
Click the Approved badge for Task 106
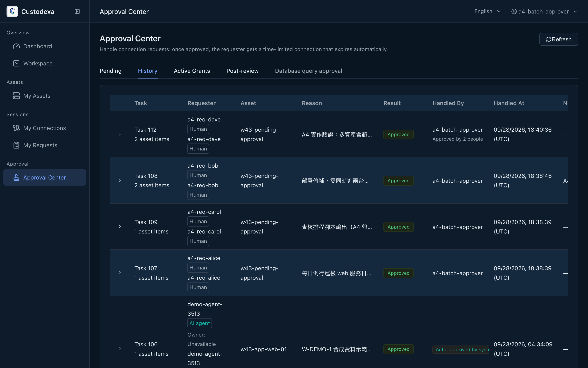click(x=398, y=349)
